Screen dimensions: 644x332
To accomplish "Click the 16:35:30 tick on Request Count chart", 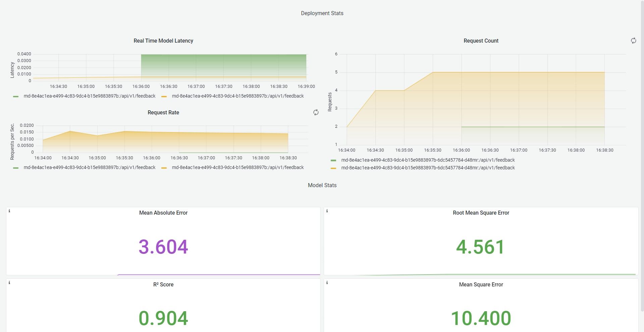I will (x=433, y=150).
